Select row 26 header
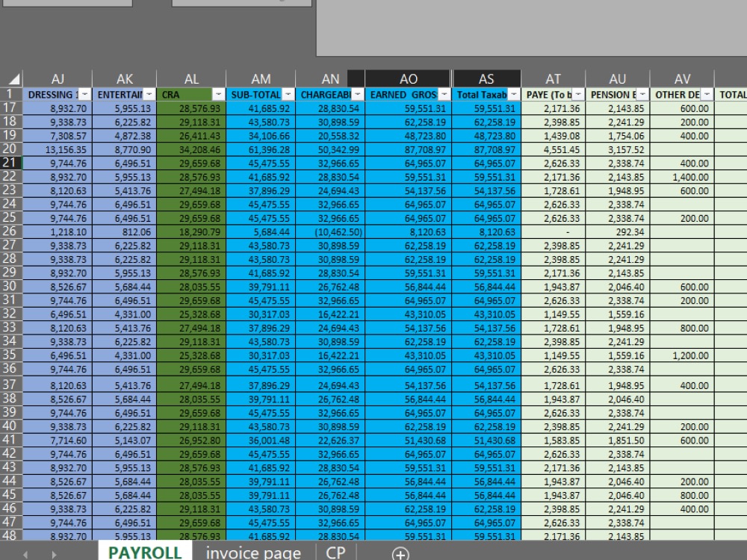The height and width of the screenshot is (560, 747). click(10, 231)
